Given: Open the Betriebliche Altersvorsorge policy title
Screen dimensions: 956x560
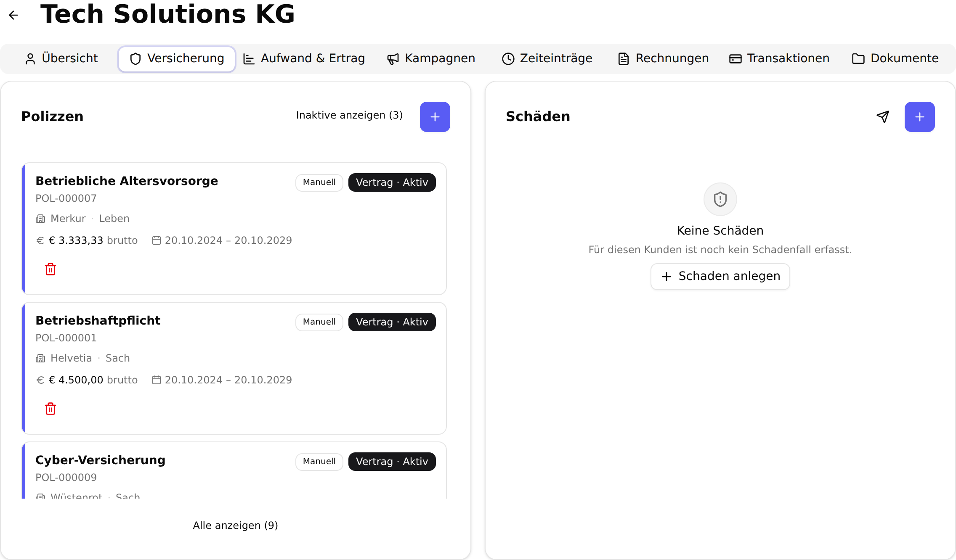Looking at the screenshot, I should tap(127, 181).
